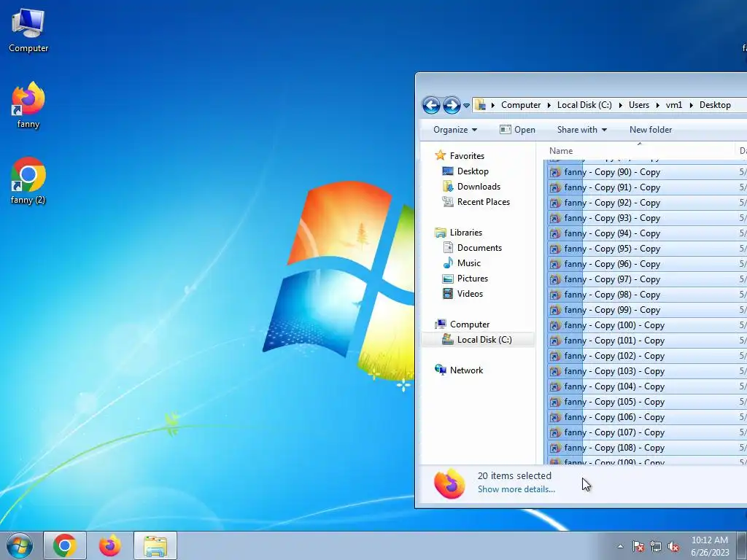This screenshot has width=747, height=560.
Task: Select file fanny - Copy (92) - Copy
Action: [x=647, y=203]
